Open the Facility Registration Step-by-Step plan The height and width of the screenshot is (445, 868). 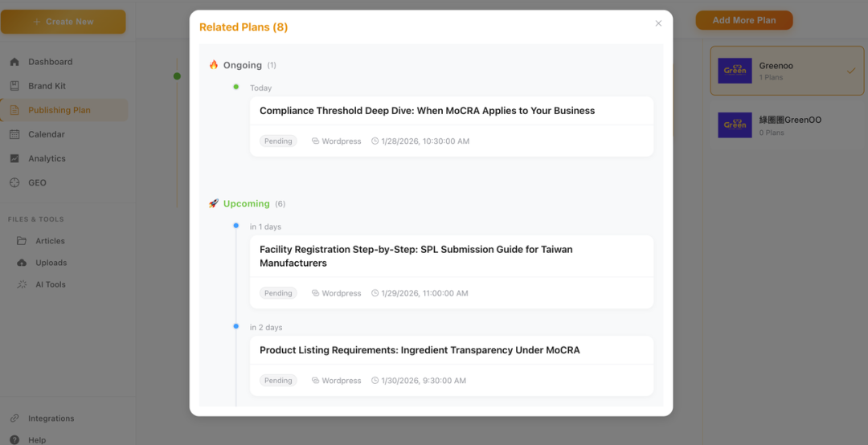pos(416,256)
